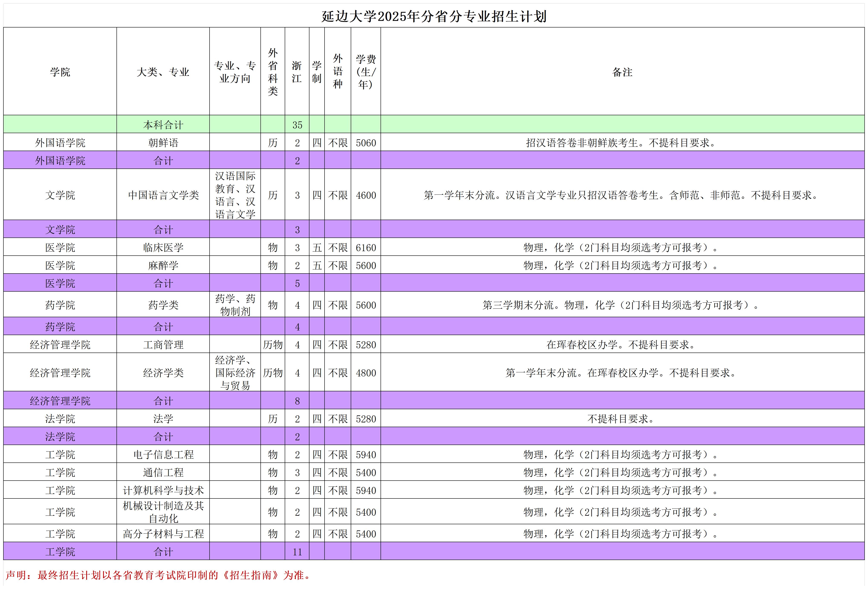This screenshot has width=868, height=589.
Task: Select the 学费(生/年) column header
Action: click(x=366, y=72)
